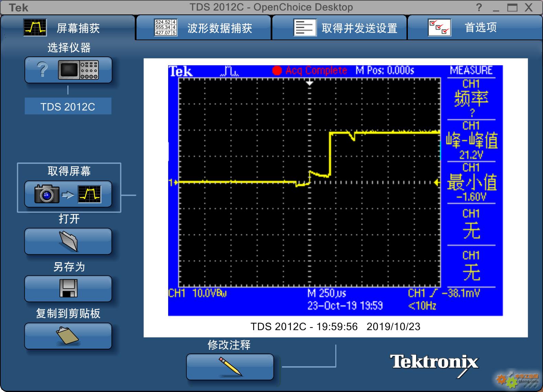Click the pencil Edit Note button
Screen dimensions: 543x392
[230, 367]
